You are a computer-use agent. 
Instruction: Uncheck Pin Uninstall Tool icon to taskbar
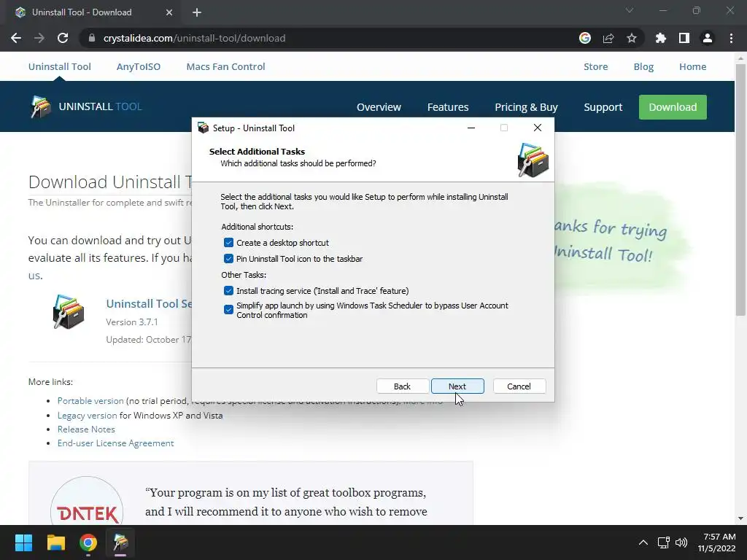[x=228, y=259]
